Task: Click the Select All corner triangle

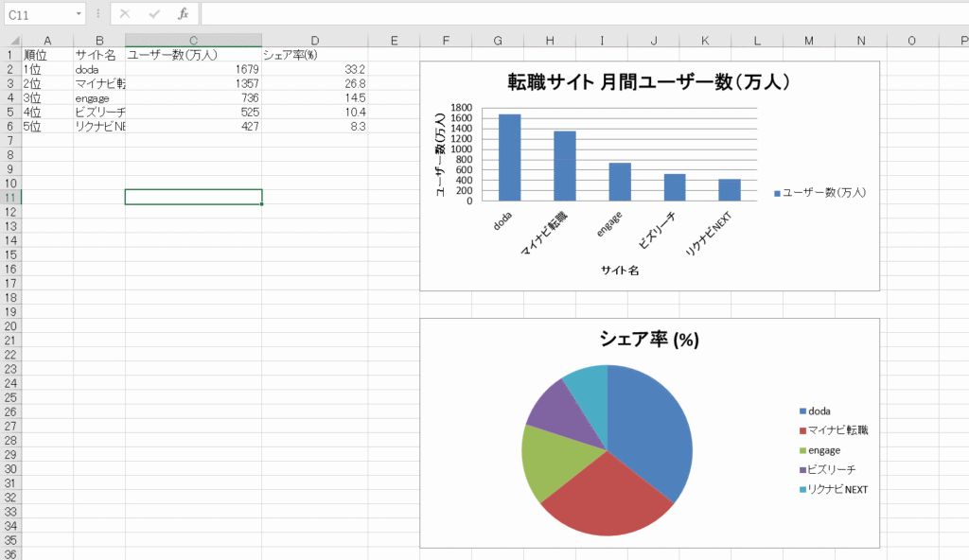Action: [x=15, y=41]
